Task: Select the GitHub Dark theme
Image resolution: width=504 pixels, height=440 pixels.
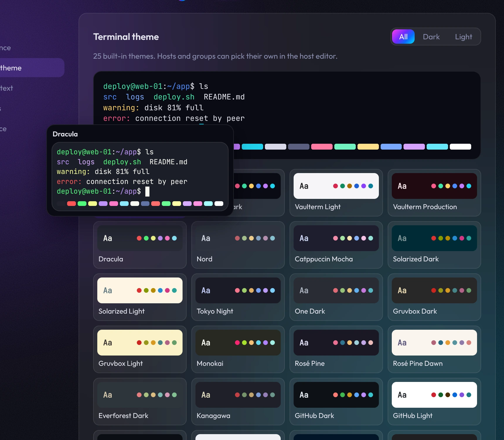Action: pyautogui.click(x=336, y=402)
